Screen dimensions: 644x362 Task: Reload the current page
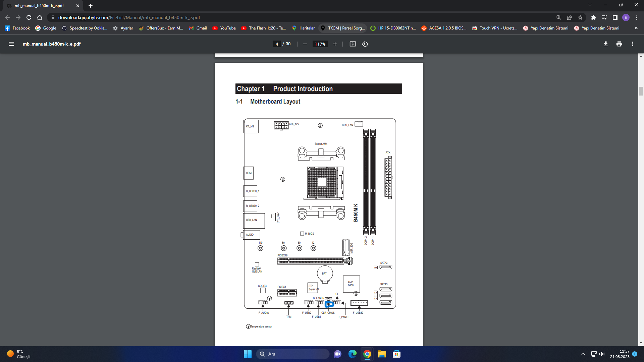[29, 17]
